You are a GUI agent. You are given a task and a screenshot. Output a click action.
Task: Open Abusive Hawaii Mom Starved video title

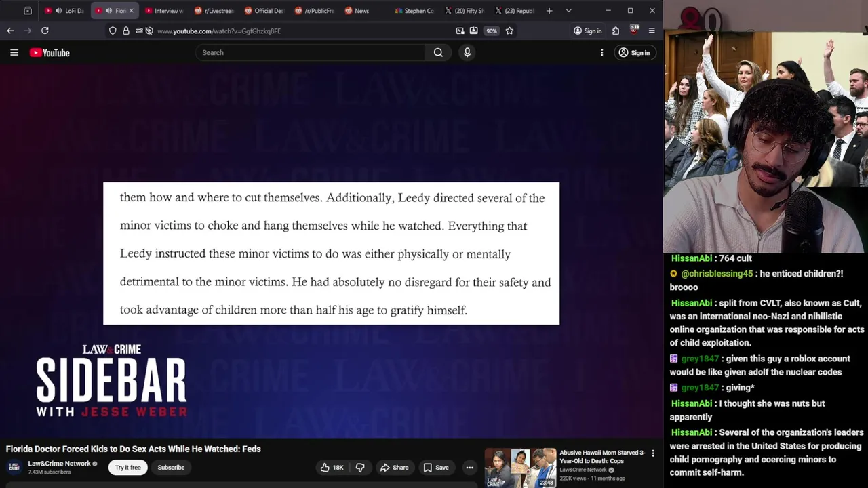[x=602, y=457]
